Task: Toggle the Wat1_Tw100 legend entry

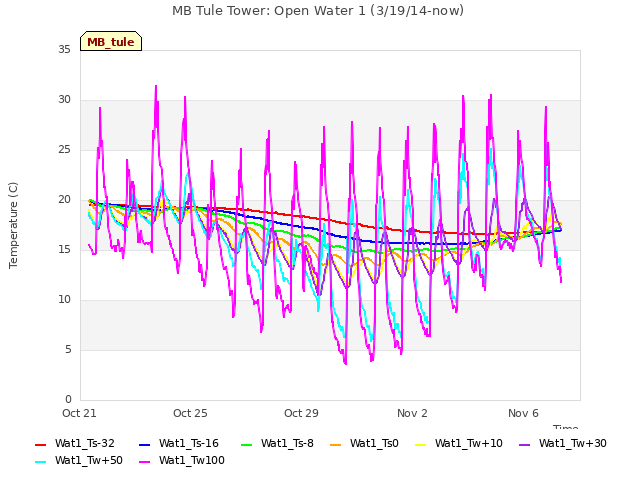Action: [x=182, y=461]
